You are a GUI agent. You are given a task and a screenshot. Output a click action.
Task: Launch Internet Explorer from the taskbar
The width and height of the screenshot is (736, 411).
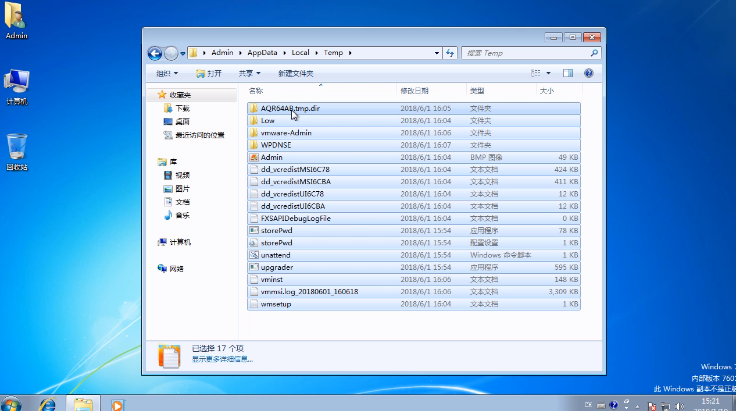click(x=47, y=404)
